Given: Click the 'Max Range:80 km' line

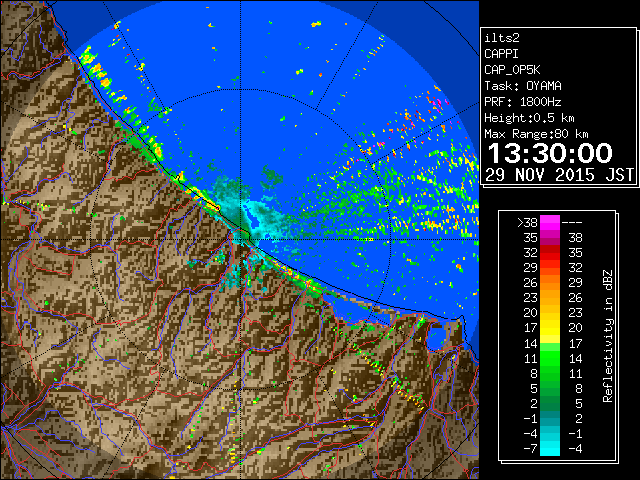Looking at the screenshot, I should tap(536, 134).
